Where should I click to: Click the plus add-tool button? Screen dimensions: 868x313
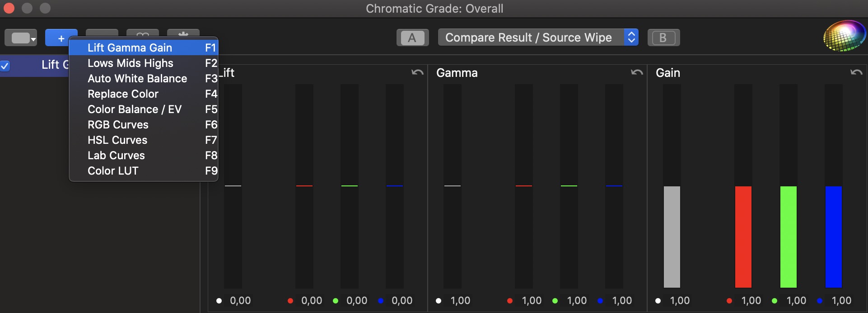click(61, 38)
